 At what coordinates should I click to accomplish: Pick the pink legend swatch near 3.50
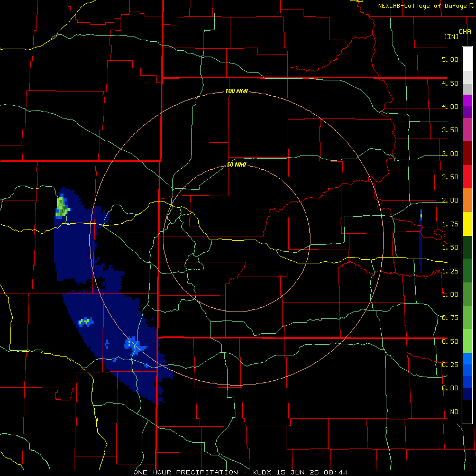coord(467,130)
